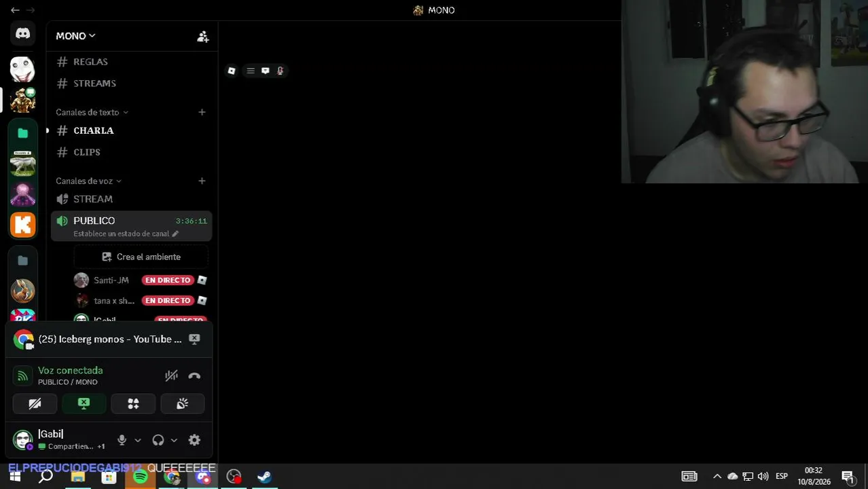This screenshot has height=489, width=868.
Task: Click tana x sh... EN DIRECTO badge
Action: [x=168, y=301]
